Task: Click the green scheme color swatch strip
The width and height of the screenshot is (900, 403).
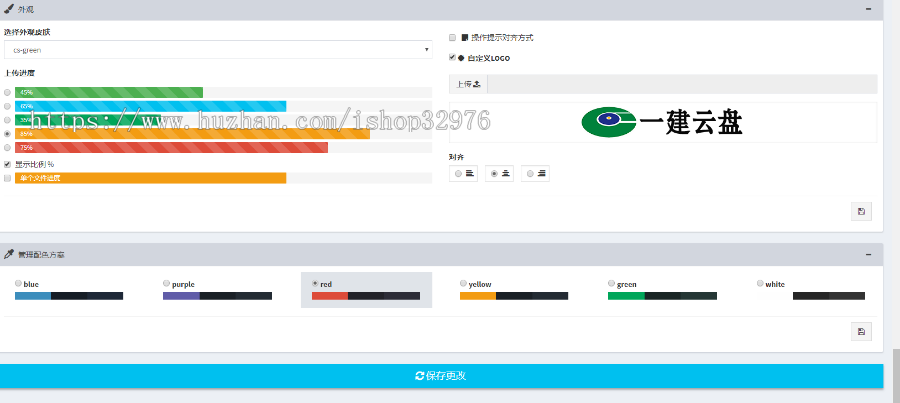Action: [x=662, y=296]
